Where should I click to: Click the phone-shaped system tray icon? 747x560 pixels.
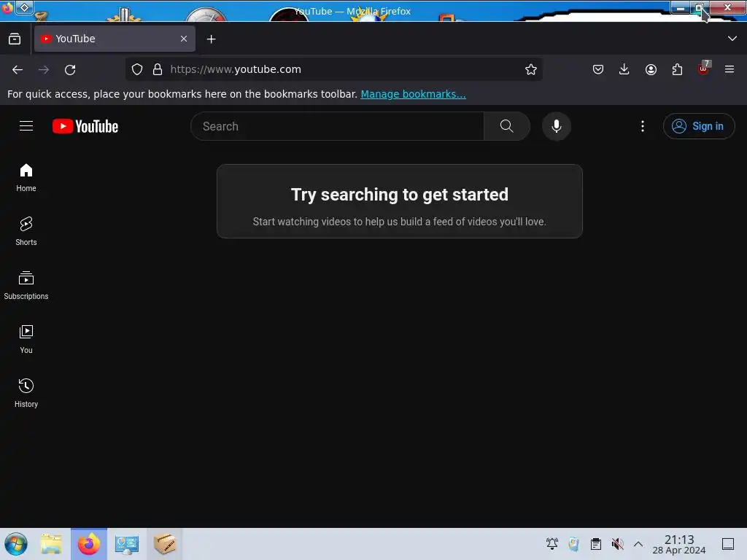[x=574, y=544]
